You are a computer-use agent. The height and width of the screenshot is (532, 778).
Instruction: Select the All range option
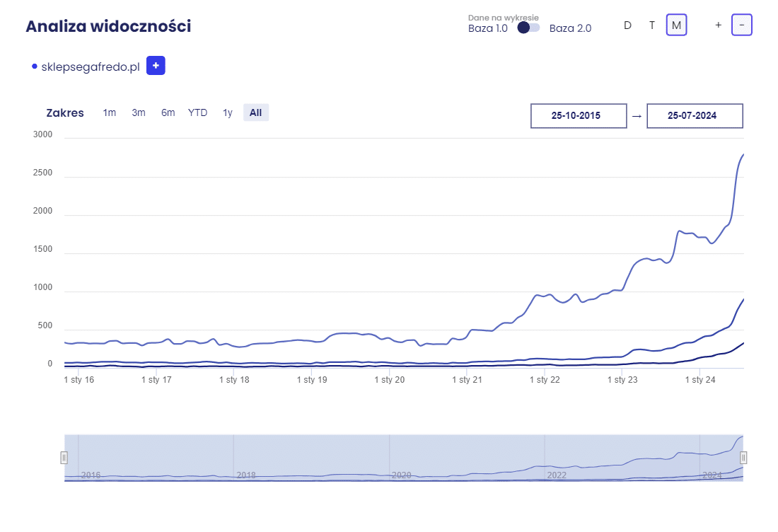tap(255, 112)
